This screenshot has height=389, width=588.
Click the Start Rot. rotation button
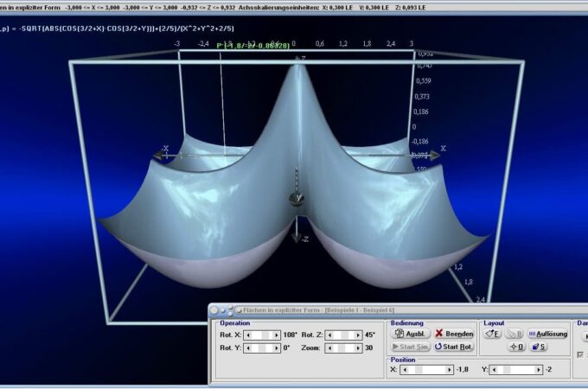(x=454, y=347)
